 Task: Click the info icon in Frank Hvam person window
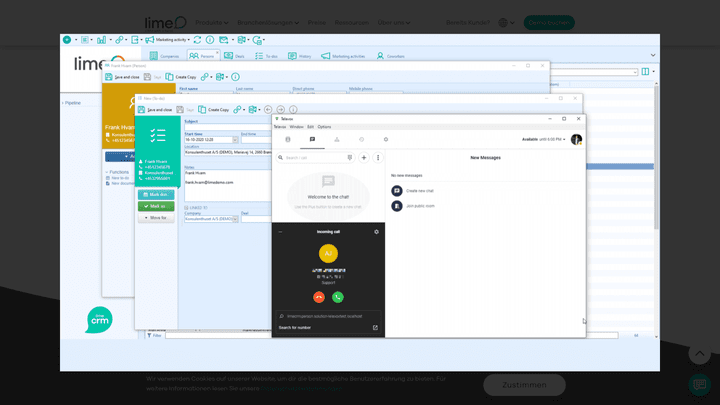click(x=235, y=77)
